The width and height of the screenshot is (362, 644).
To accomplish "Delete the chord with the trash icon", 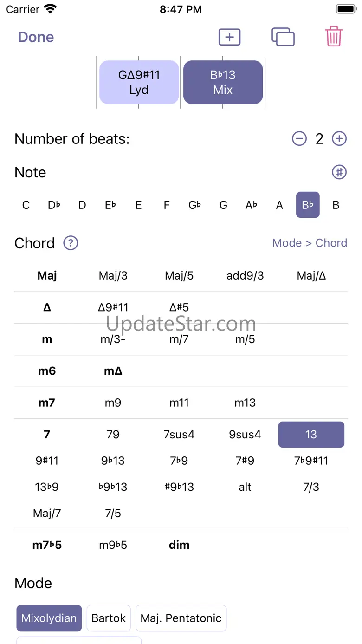I will point(334,37).
